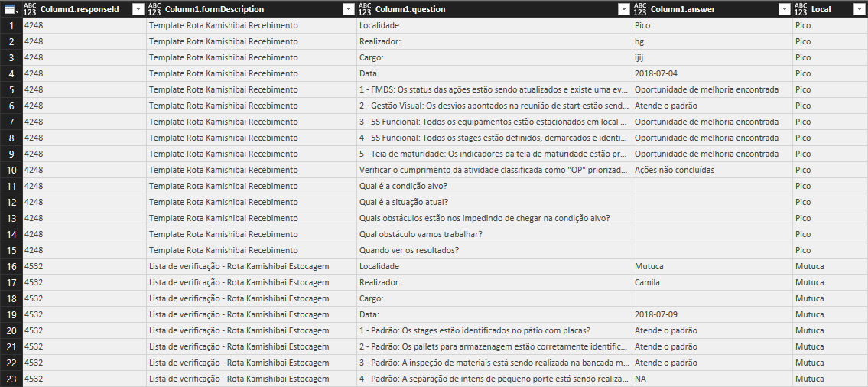Viewport: 868px width, 387px height.
Task: Change data type icon of Column1.formDescription
Action: click(x=155, y=9)
